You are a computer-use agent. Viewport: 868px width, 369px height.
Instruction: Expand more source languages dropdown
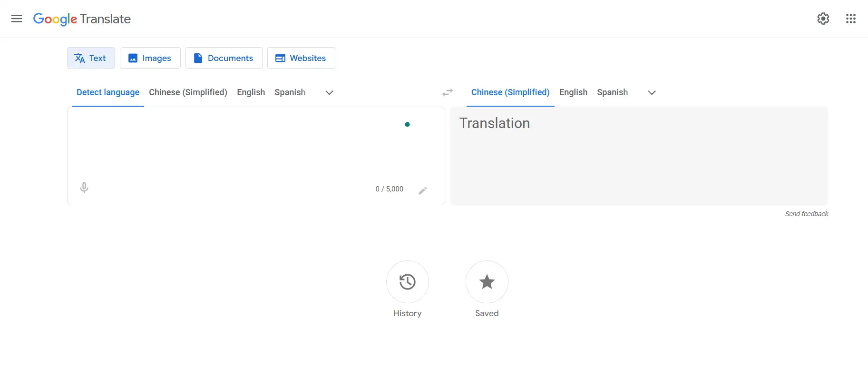pos(329,92)
